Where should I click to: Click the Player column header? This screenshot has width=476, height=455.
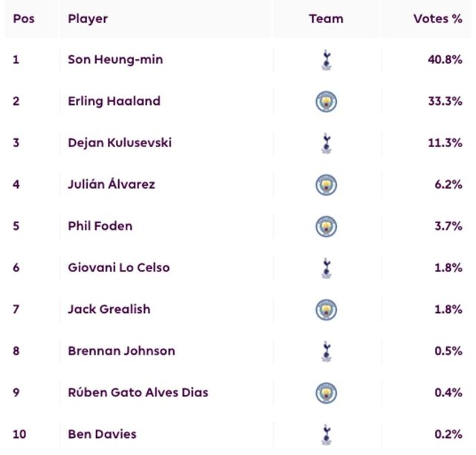pyautogui.click(x=88, y=19)
